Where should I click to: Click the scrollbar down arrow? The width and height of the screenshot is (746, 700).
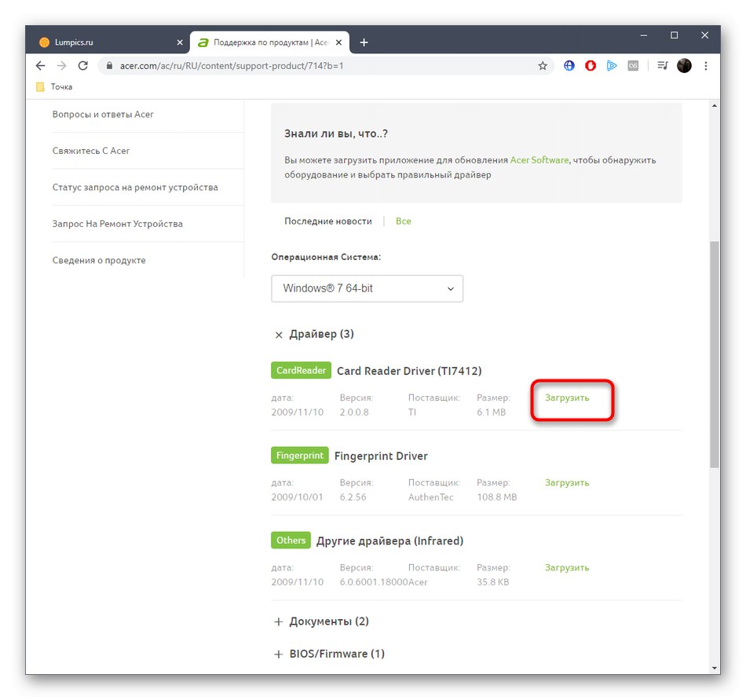pos(714,668)
